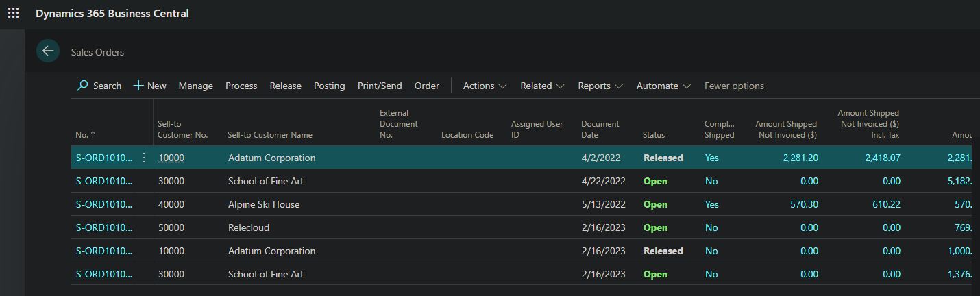Click amount 610.22

(x=888, y=204)
